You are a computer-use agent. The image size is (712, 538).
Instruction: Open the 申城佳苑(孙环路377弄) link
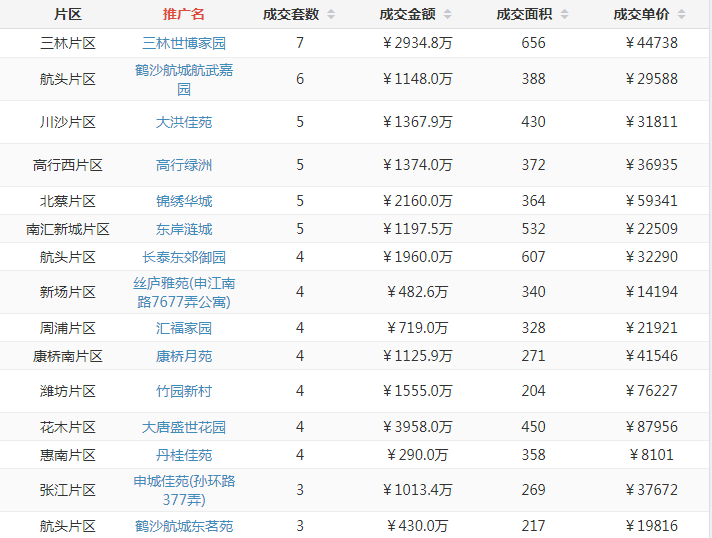click(184, 490)
